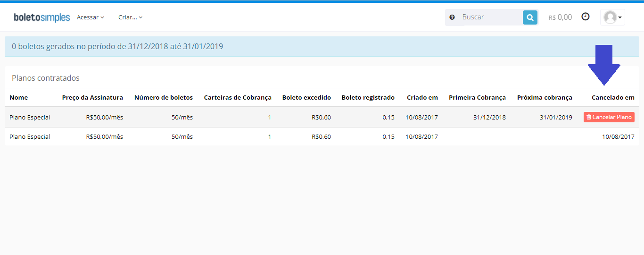
Task: Click the Carteiras de Cobrança header
Action: [x=238, y=98]
